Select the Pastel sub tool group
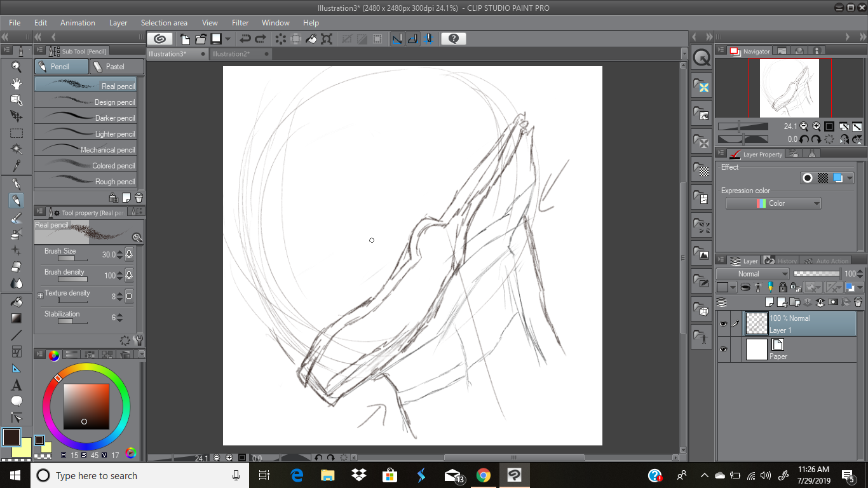Viewport: 868px width, 488px height. pos(116,67)
